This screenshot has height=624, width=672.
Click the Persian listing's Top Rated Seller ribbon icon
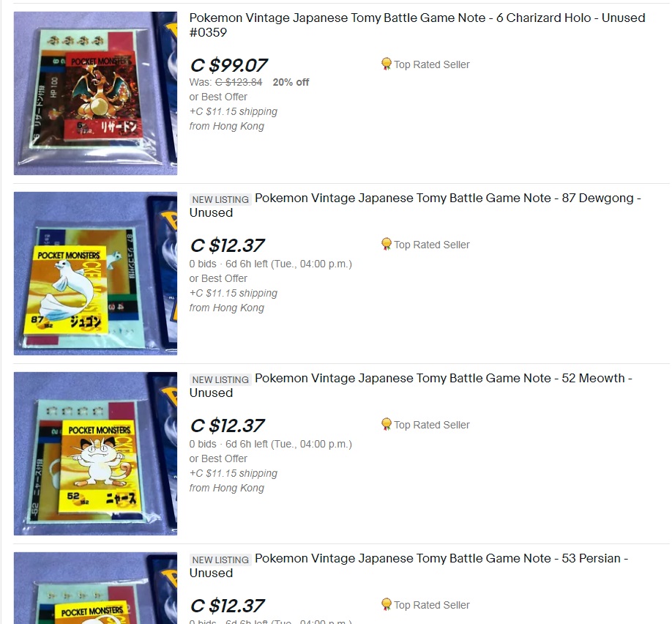[x=386, y=605]
